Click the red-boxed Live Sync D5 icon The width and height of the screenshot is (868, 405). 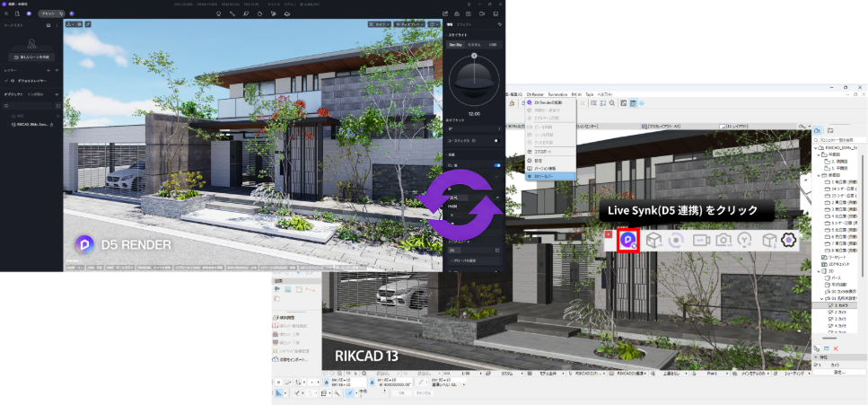click(x=628, y=240)
